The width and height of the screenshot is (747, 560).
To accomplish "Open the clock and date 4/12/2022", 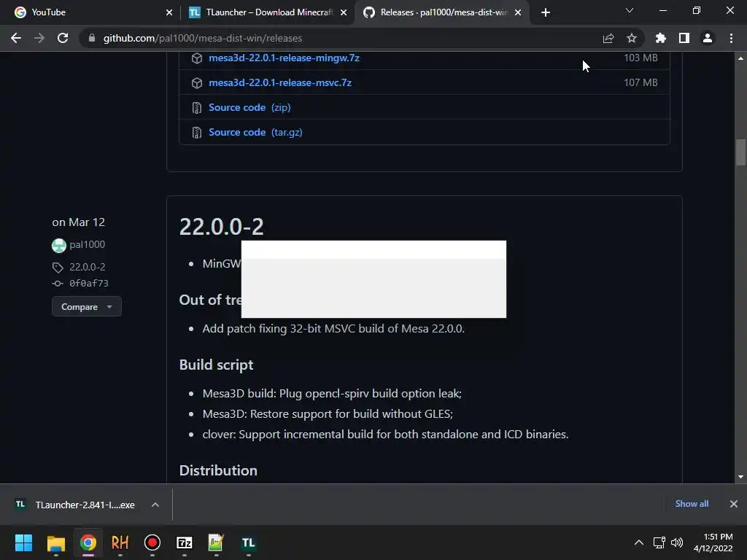I will [x=713, y=542].
